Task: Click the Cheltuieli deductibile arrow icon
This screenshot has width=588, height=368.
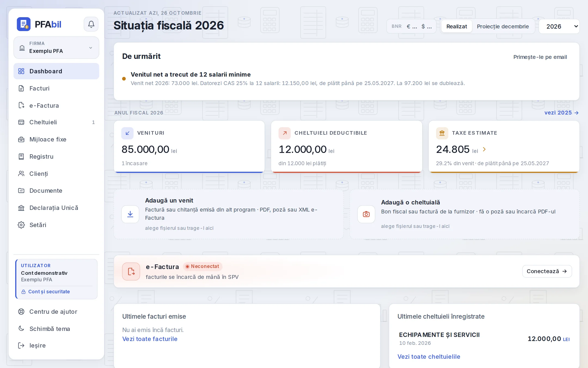Action: (x=285, y=133)
